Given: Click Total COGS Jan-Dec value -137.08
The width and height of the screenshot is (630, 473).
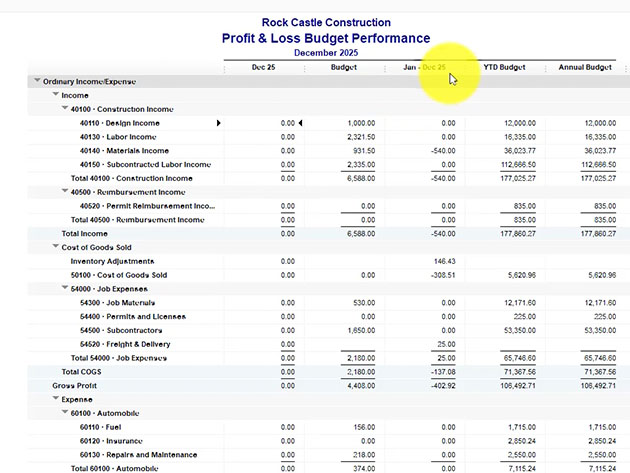Looking at the screenshot, I should (443, 372).
